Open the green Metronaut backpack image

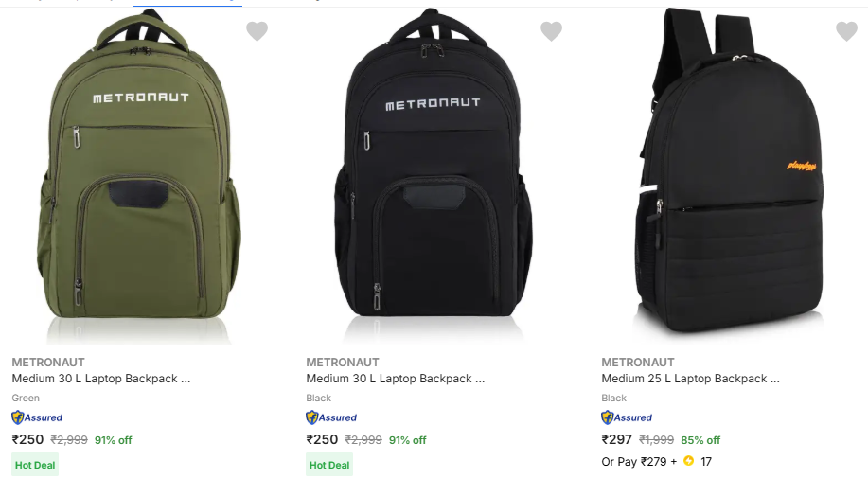(x=141, y=175)
